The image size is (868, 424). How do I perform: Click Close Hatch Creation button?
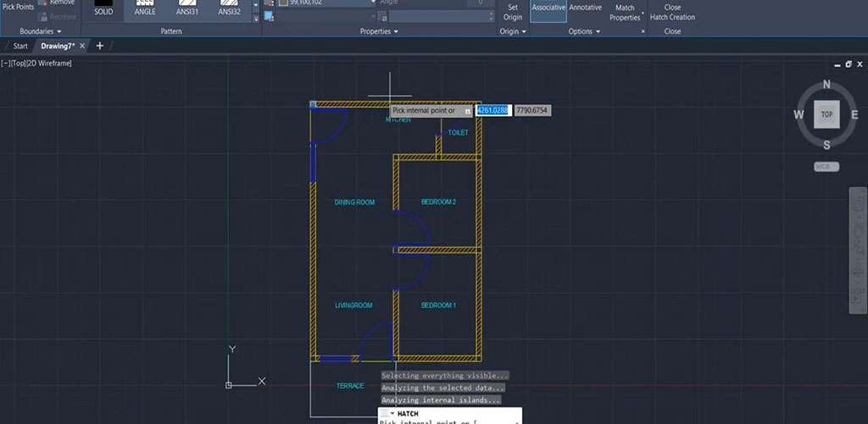(672, 12)
